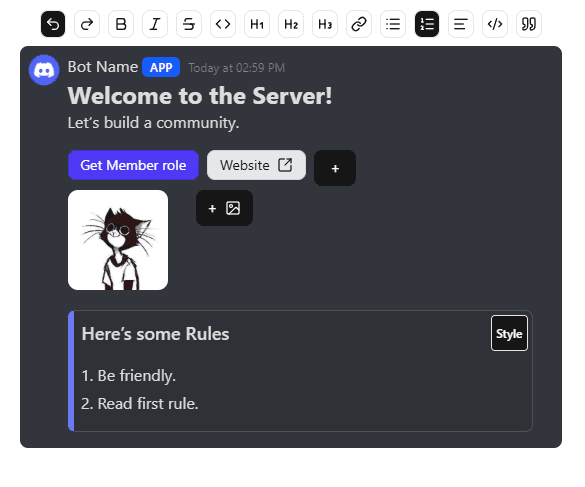585x487 pixels.
Task: Apply Heading 1 style
Action: click(x=257, y=24)
